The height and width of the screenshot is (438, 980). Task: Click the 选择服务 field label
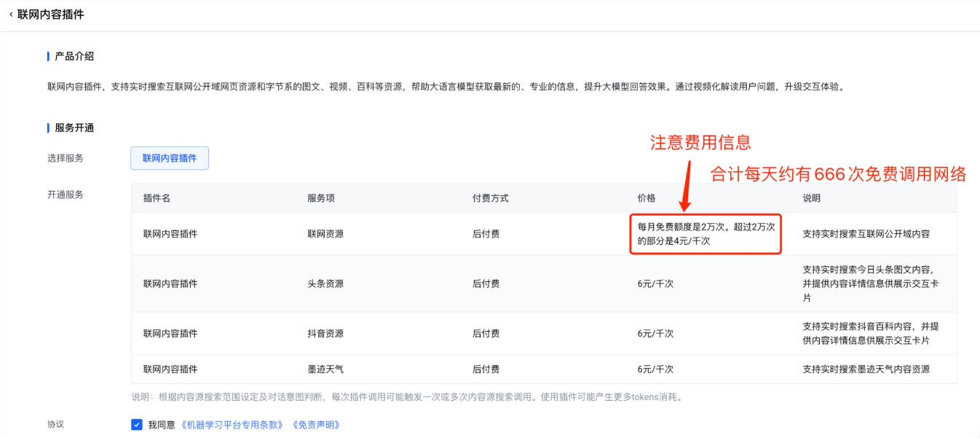[66, 158]
